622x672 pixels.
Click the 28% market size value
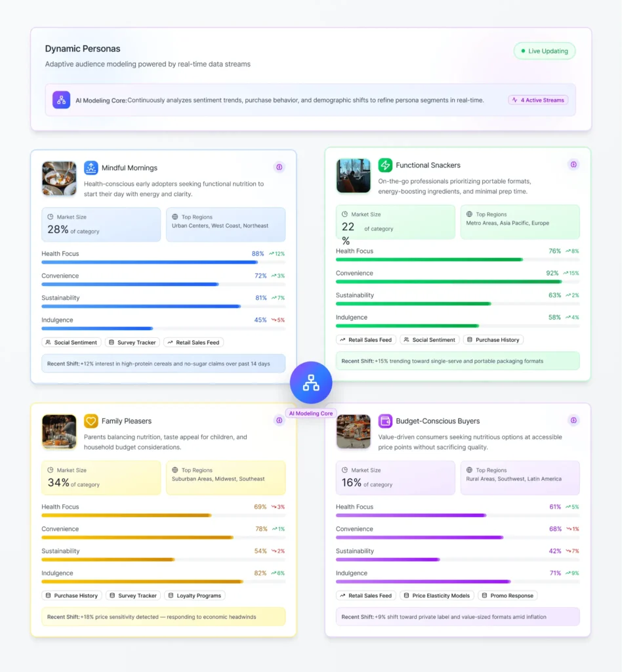[58, 230]
